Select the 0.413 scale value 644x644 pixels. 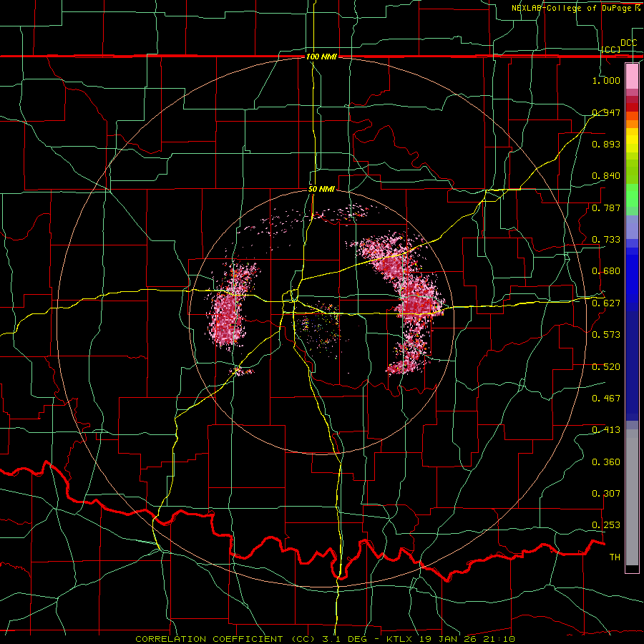[606, 430]
